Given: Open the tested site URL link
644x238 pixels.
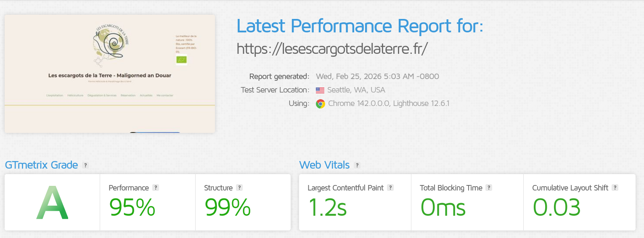Looking at the screenshot, I should click(x=332, y=49).
